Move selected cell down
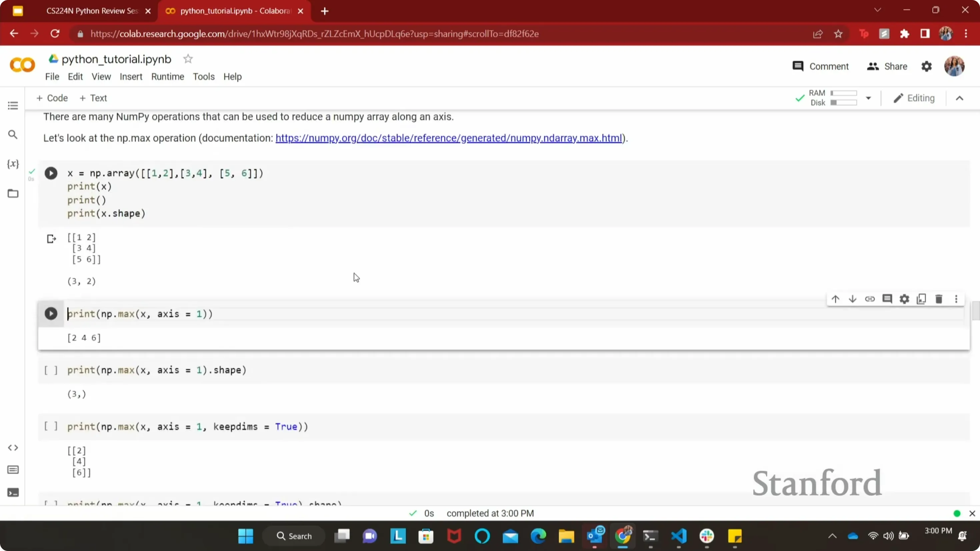980x551 pixels. pos(853,299)
